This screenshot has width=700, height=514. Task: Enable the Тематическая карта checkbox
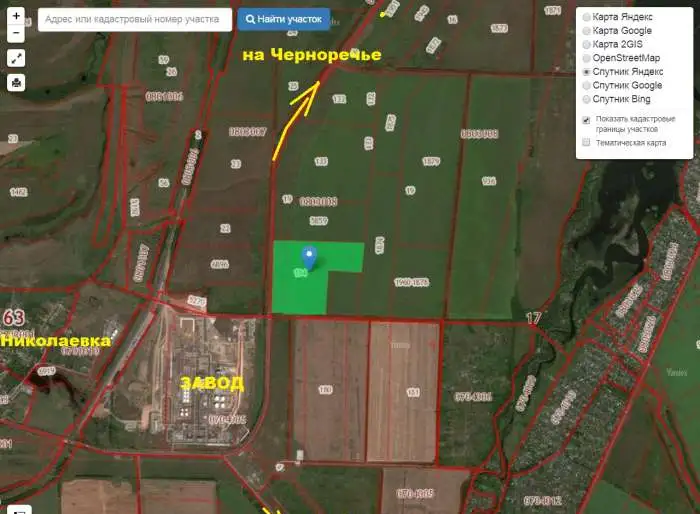587,142
